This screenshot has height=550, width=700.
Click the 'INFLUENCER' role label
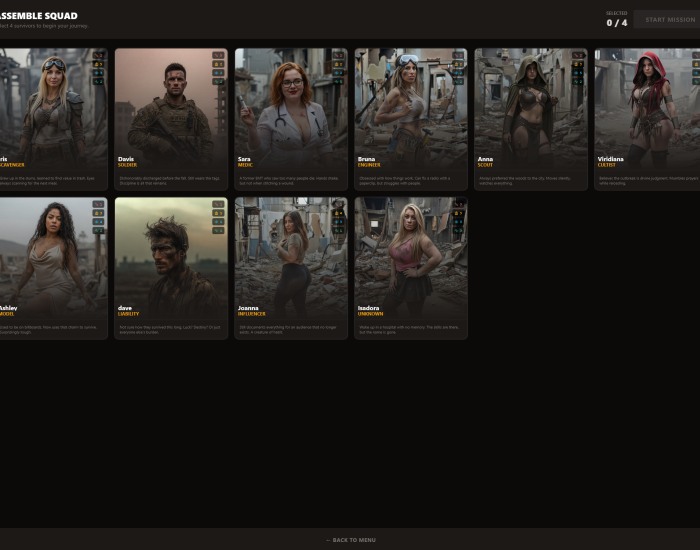click(x=252, y=314)
